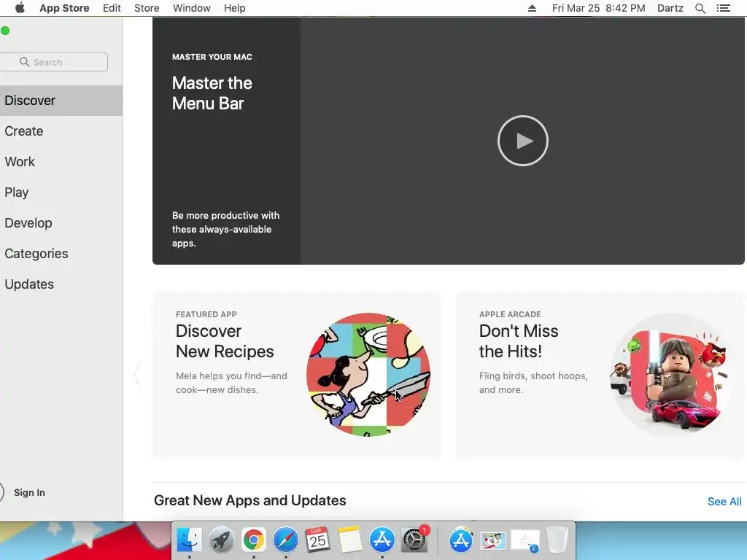The width and height of the screenshot is (747, 560).
Task: Click the date and time in the menu bar
Action: [599, 8]
